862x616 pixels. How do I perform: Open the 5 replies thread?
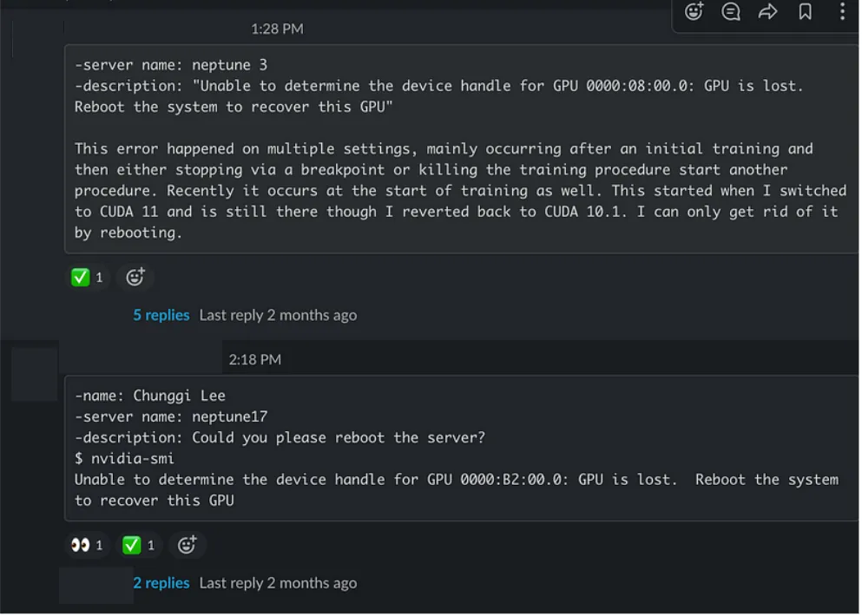tap(161, 315)
